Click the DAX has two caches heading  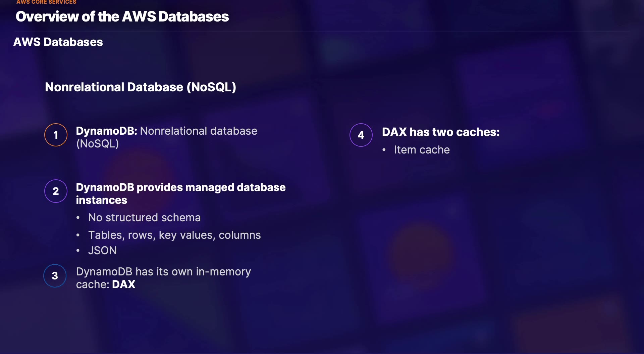click(x=441, y=132)
